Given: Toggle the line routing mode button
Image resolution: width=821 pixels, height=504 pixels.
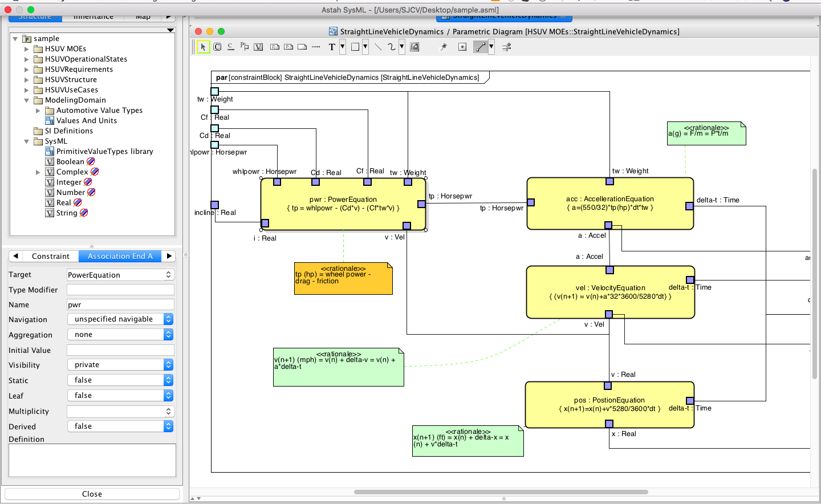Looking at the screenshot, I should (x=481, y=47).
